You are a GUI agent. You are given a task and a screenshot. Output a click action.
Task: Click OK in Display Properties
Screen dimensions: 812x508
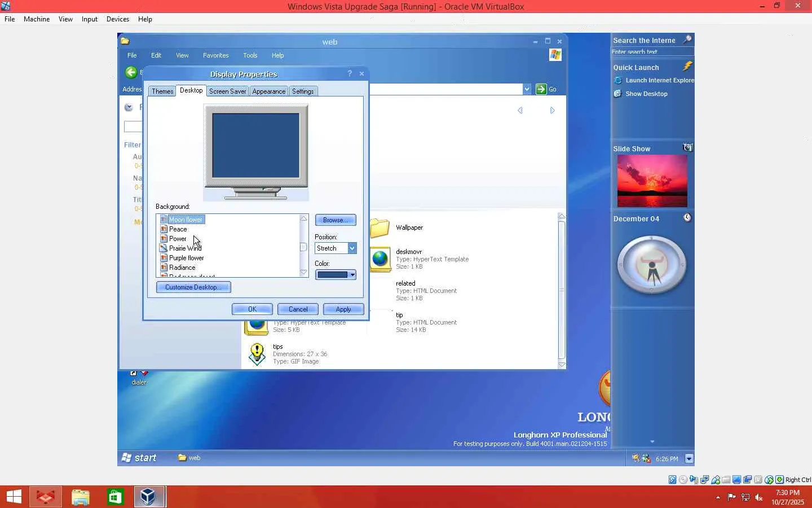tap(252, 309)
